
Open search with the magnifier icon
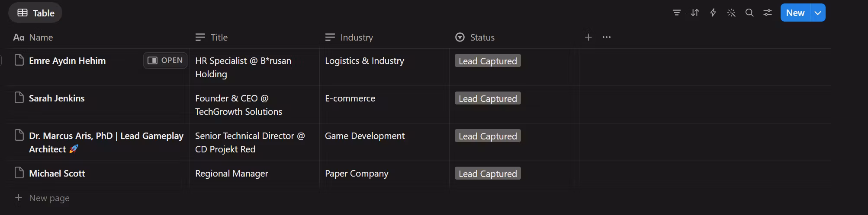click(x=749, y=13)
